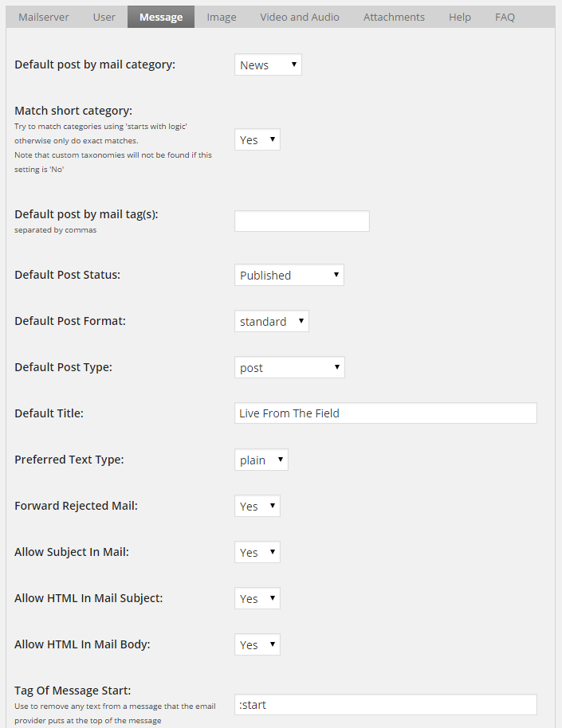Image resolution: width=562 pixels, height=728 pixels.
Task: Open the Default Post Status dropdown
Action: coord(289,276)
